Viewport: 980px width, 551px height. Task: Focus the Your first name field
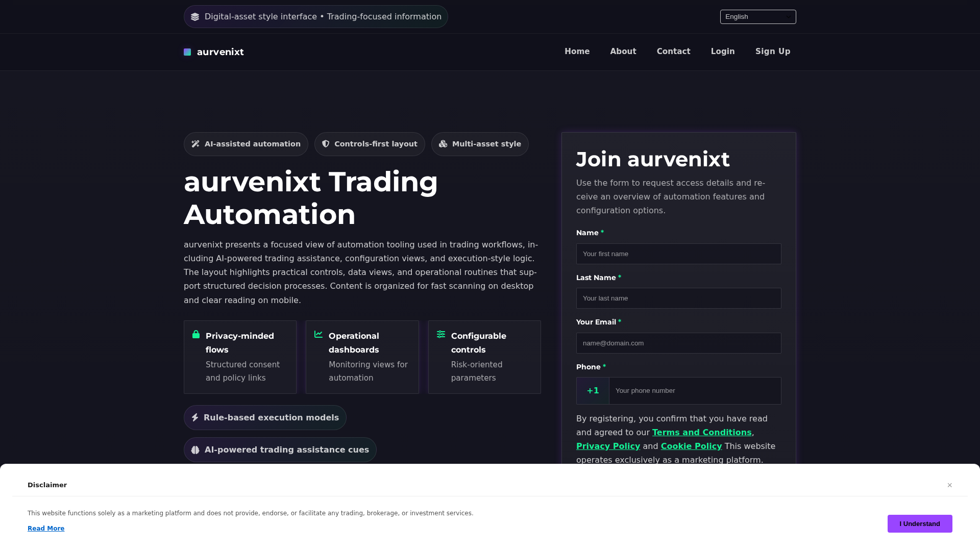(x=678, y=254)
